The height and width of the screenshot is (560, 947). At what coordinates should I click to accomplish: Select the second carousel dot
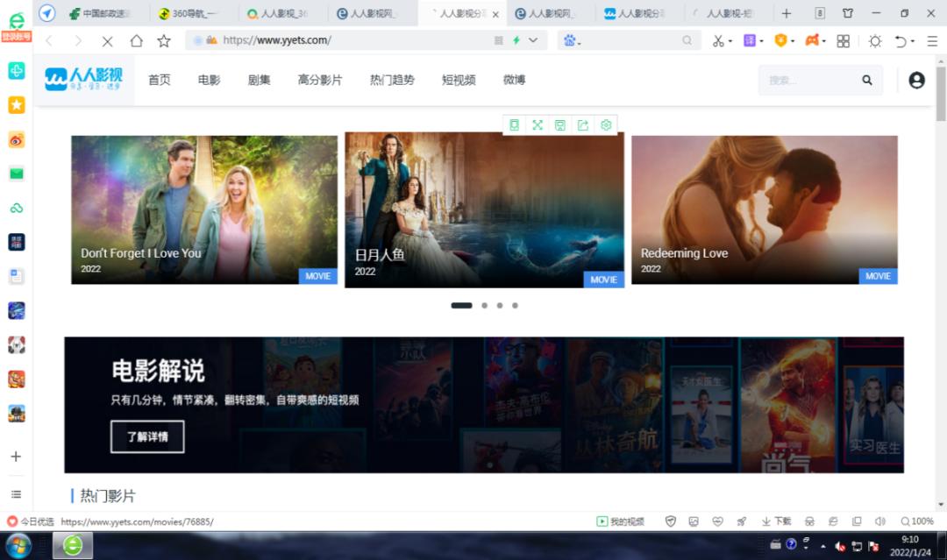[x=484, y=305]
